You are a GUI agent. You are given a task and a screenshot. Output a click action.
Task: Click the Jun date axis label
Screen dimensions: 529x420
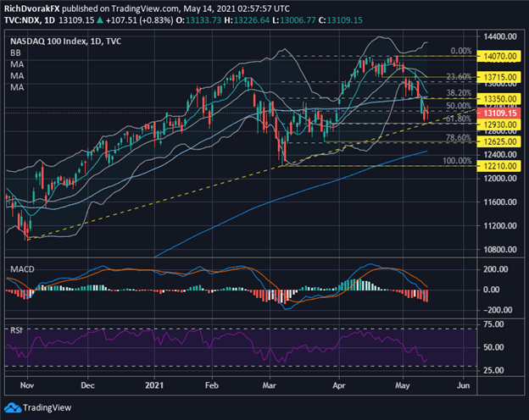coord(463,385)
